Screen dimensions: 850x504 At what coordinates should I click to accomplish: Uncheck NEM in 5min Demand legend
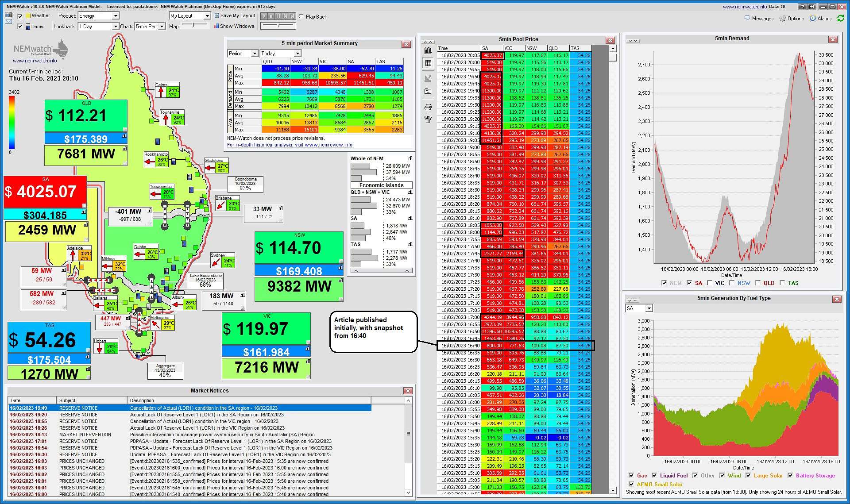tap(664, 283)
